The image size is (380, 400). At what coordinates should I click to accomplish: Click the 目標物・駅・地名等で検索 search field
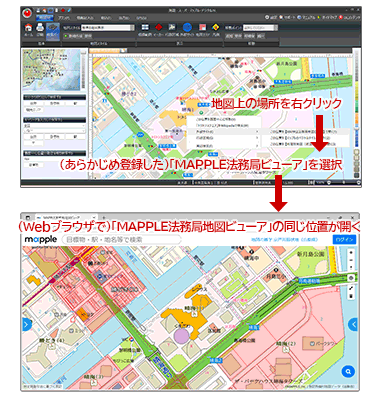tap(121, 239)
